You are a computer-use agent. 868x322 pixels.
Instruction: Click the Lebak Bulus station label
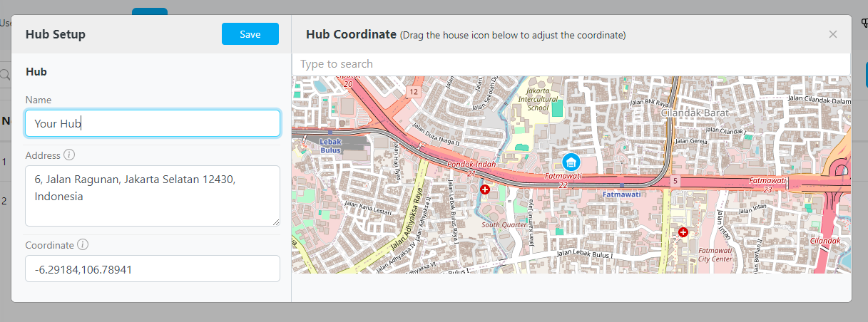pyautogui.click(x=330, y=145)
